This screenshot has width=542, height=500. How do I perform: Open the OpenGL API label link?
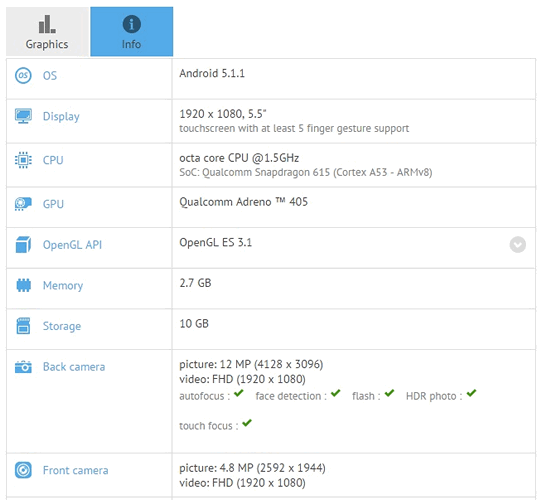pyautogui.click(x=72, y=245)
